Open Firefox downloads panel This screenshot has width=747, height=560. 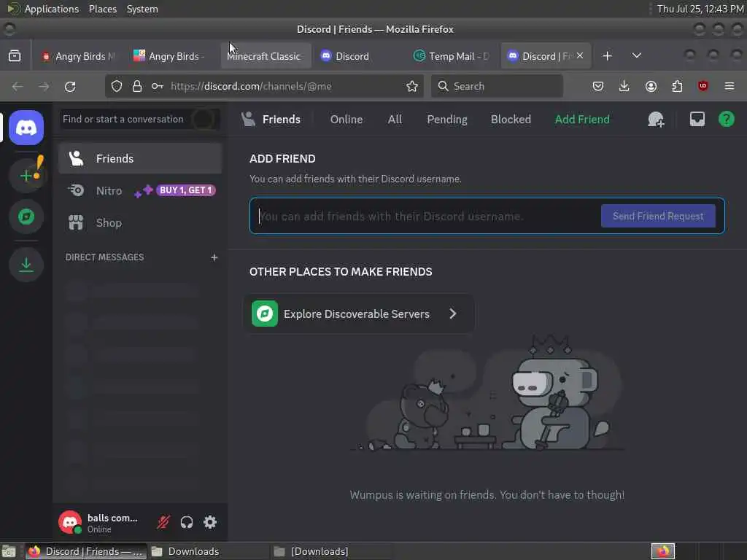pyautogui.click(x=624, y=86)
